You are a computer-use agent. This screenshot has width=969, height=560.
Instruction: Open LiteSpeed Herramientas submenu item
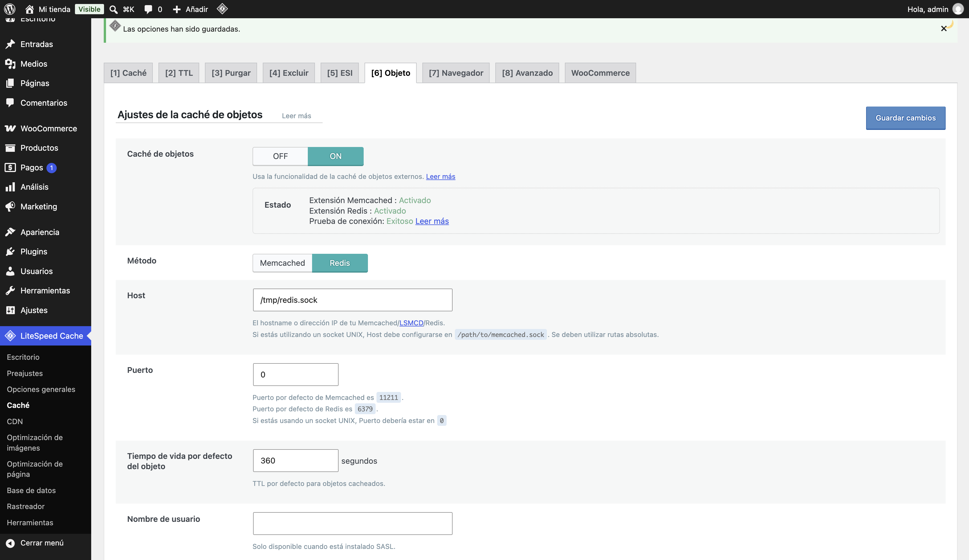pos(30,523)
